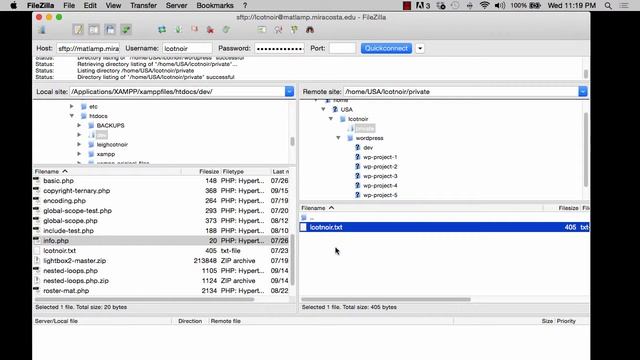This screenshot has width=640, height=360.
Task: Collapse the wordpress remote folder
Action: point(338,138)
